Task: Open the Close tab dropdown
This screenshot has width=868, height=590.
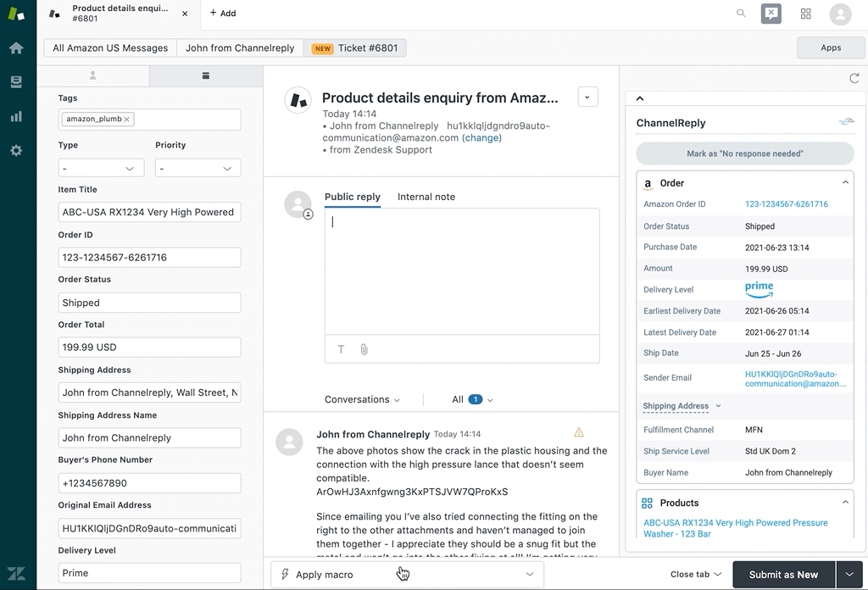Action: tap(696, 575)
